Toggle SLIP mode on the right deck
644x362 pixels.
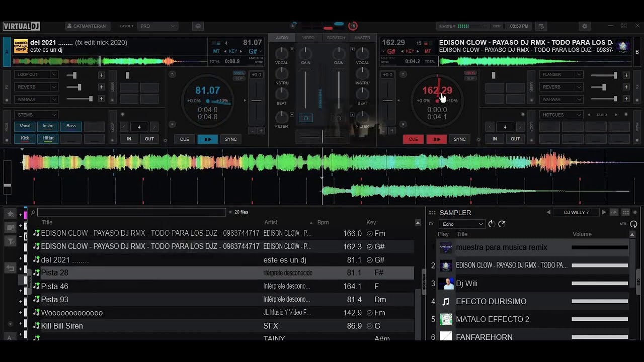470,78
